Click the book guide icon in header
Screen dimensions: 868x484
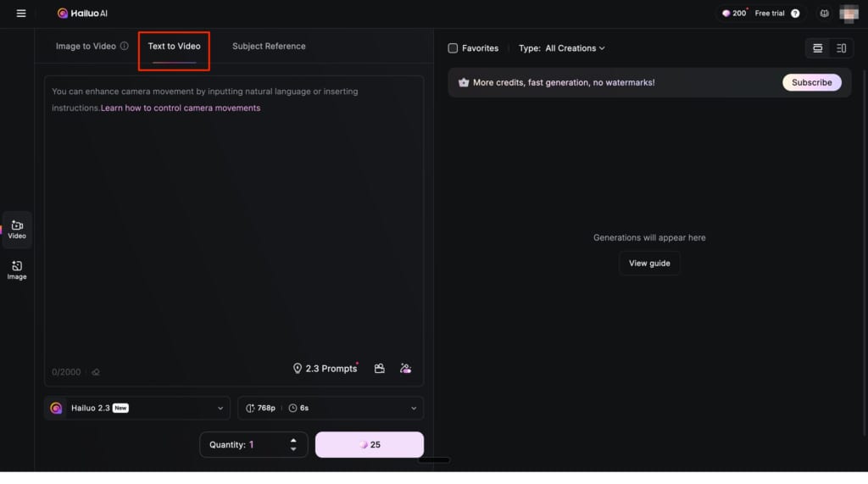tap(823, 14)
